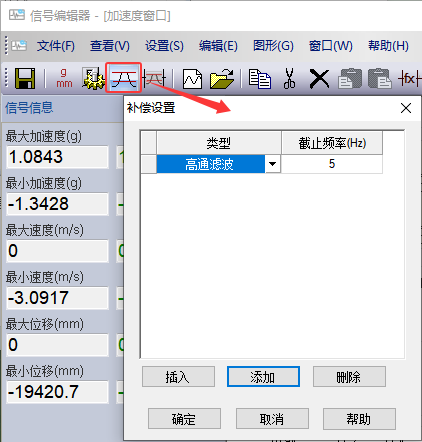Image resolution: width=422 pixels, height=442 pixels.
Task: Click the 截止频率(Hz) column header
Action: 332,143
